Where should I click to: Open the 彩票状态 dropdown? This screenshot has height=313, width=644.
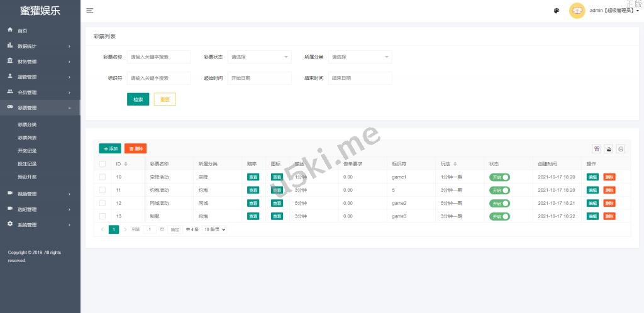click(259, 57)
